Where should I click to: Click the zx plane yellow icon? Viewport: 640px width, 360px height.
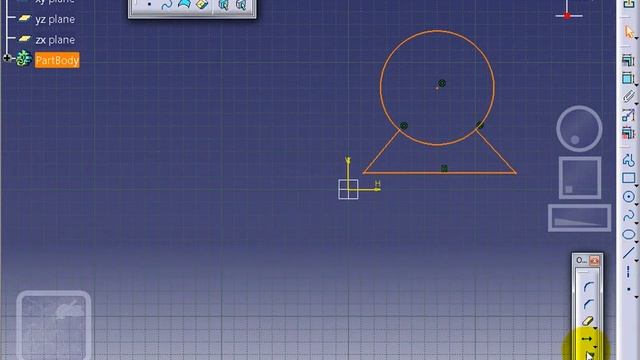(x=24, y=39)
